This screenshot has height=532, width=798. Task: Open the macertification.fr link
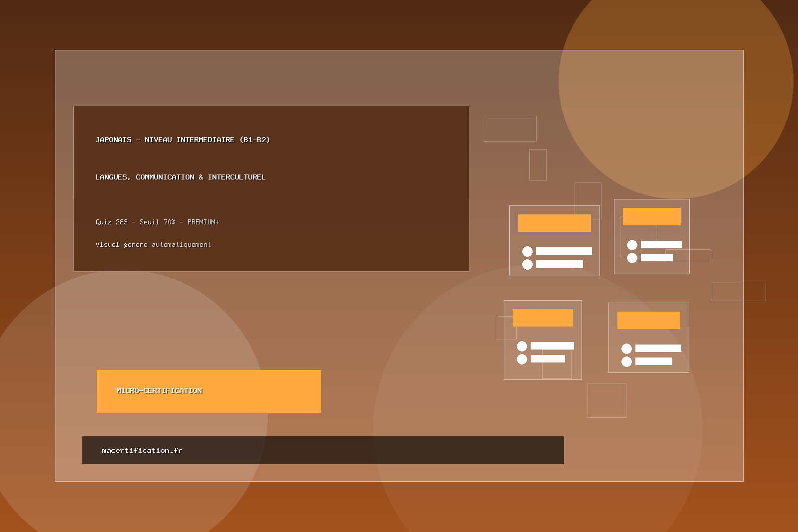142,450
